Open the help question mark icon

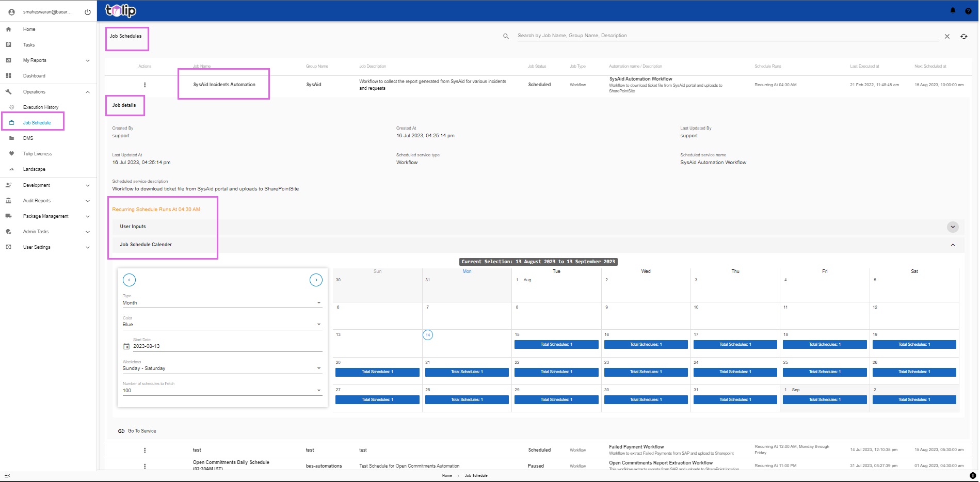(968, 11)
